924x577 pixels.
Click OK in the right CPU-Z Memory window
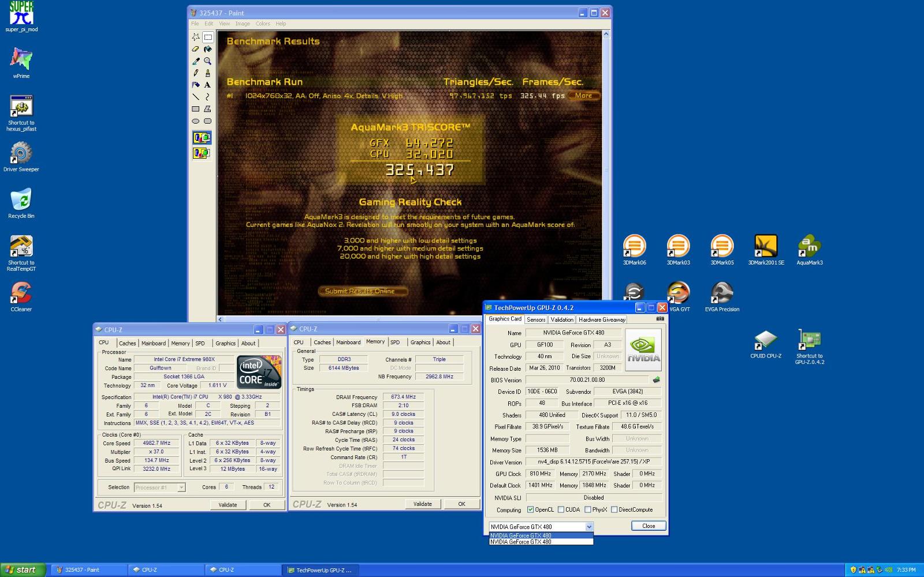[462, 504]
